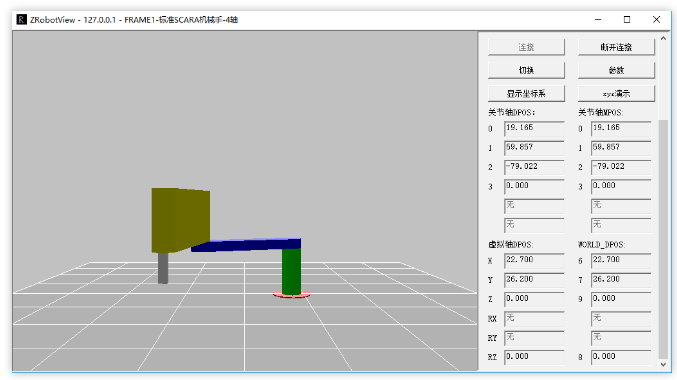677x380 pixels.
Task: Select joint axis 2 DPOS field -79.022
Action: 534,167
